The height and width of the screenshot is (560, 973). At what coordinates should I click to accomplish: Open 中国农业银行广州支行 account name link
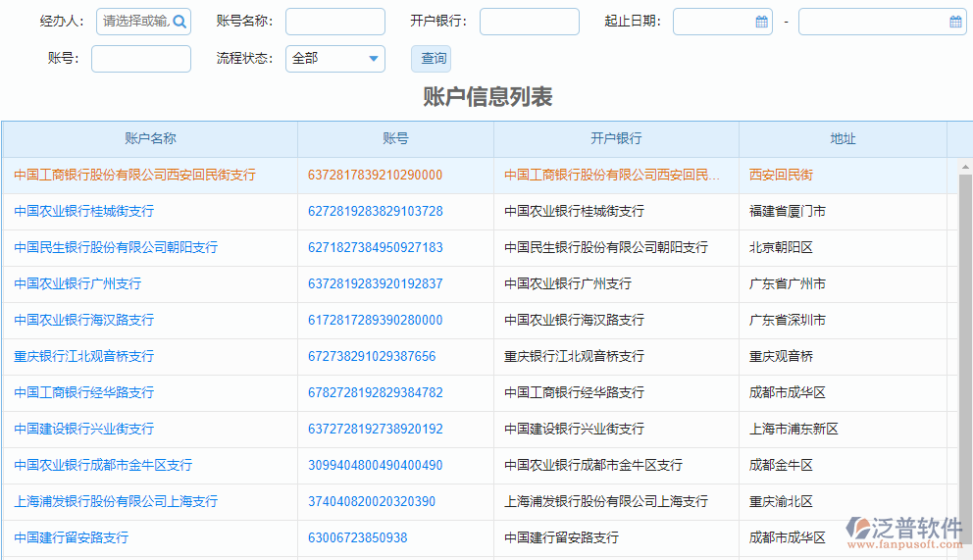coord(77,283)
